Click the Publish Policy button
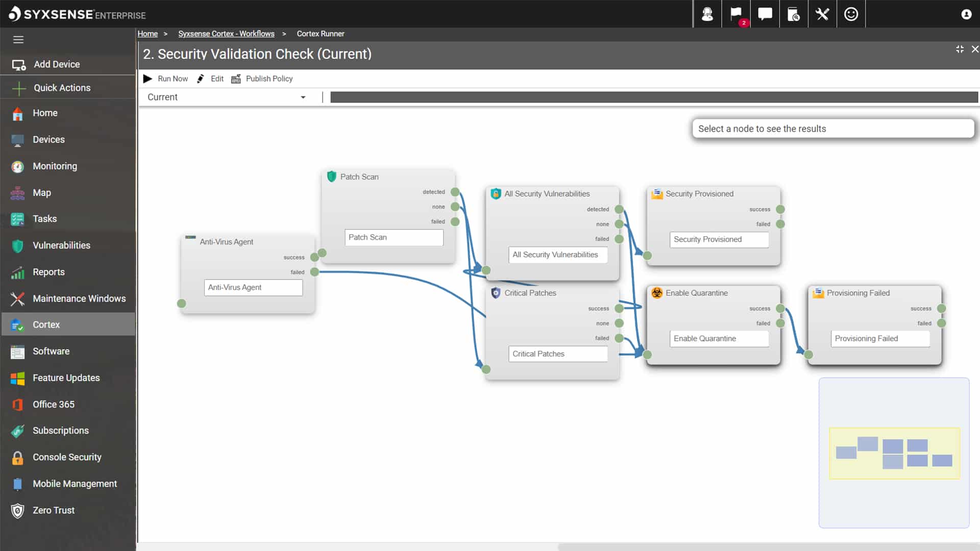980x551 pixels. pyautogui.click(x=262, y=79)
